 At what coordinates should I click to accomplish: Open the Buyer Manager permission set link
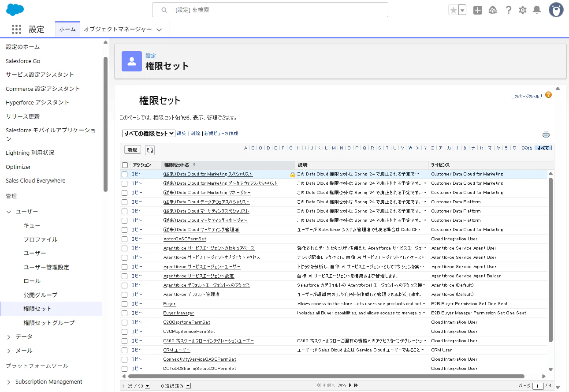[x=179, y=313]
